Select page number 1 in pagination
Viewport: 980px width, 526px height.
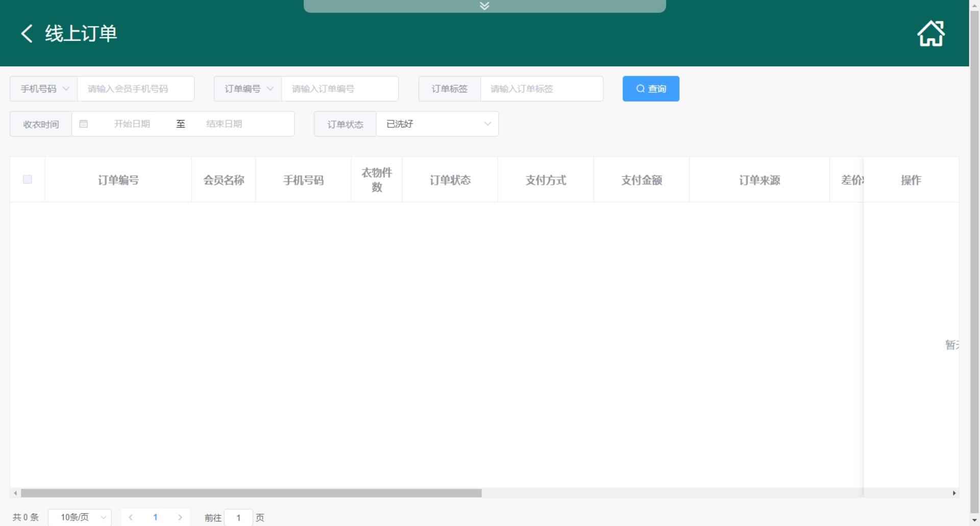click(155, 517)
